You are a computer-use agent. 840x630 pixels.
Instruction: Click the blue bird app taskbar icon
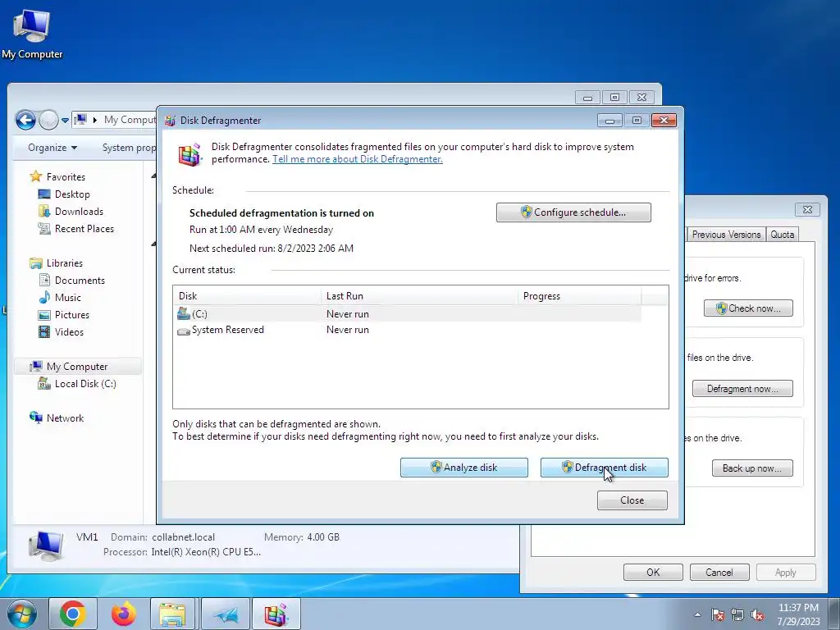tap(226, 614)
